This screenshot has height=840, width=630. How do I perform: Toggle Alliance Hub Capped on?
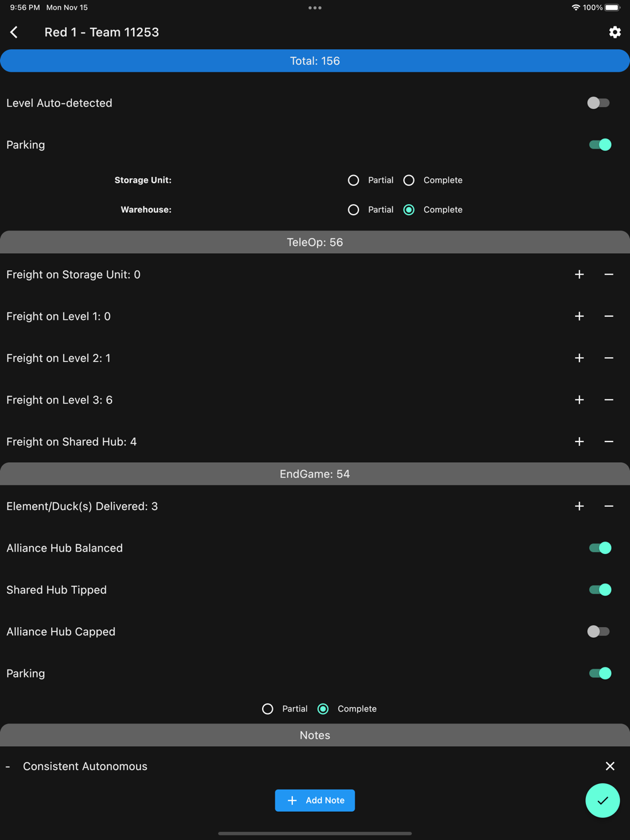(x=598, y=632)
